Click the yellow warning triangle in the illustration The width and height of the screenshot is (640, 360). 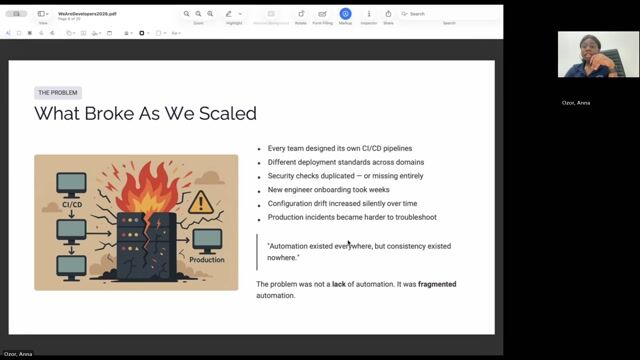[x=201, y=202]
